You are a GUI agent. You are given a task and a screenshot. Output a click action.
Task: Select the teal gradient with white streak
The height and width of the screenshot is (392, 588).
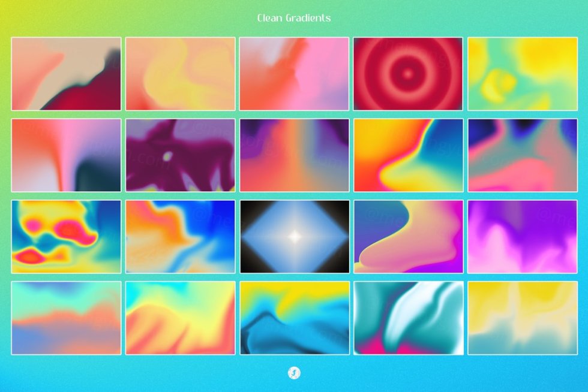(x=408, y=318)
